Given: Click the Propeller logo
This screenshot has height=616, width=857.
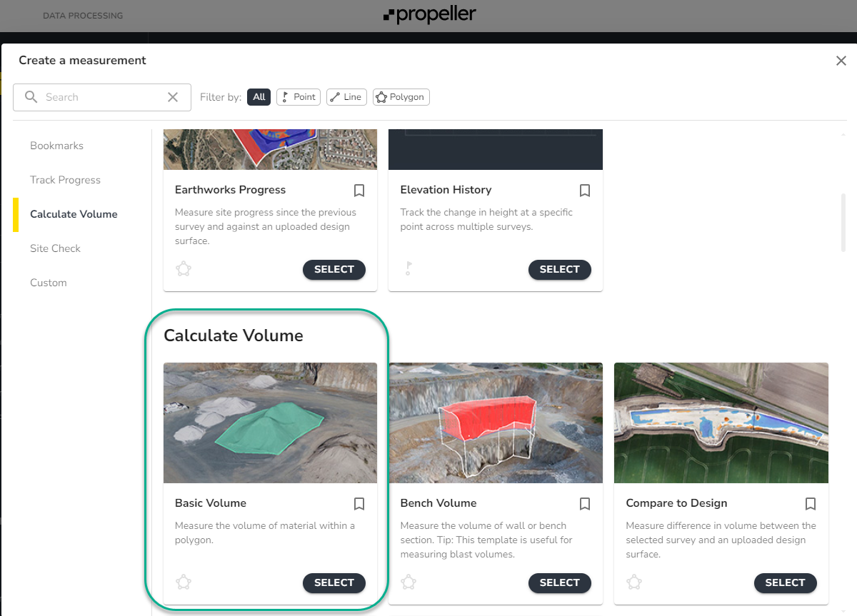Looking at the screenshot, I should pos(429,14).
